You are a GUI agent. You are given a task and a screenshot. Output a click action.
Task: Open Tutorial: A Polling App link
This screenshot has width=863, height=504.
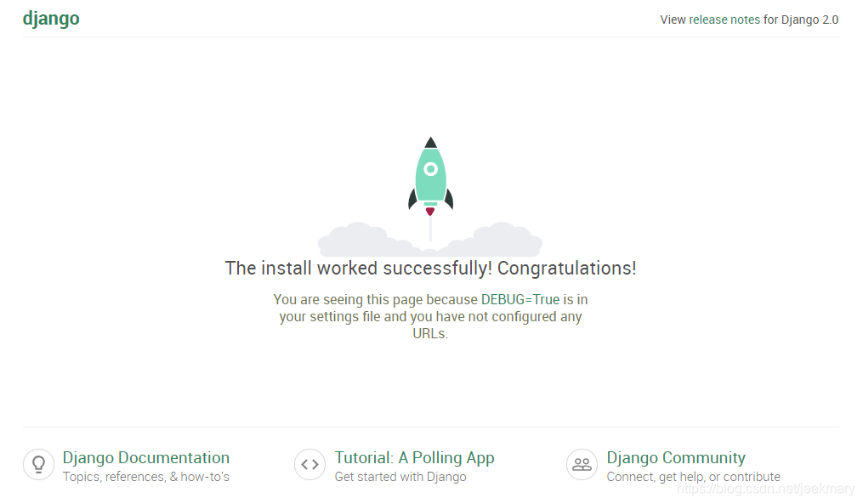coord(414,458)
